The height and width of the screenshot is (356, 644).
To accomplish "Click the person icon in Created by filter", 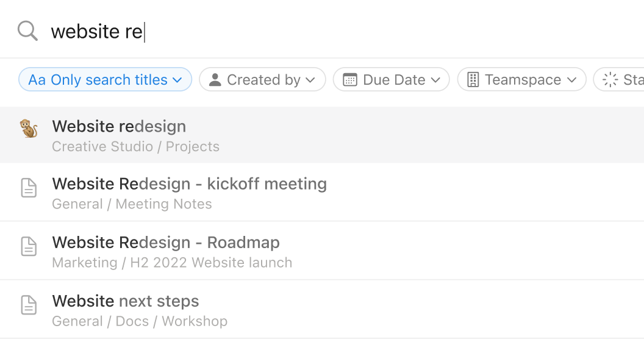I will 215,80.
